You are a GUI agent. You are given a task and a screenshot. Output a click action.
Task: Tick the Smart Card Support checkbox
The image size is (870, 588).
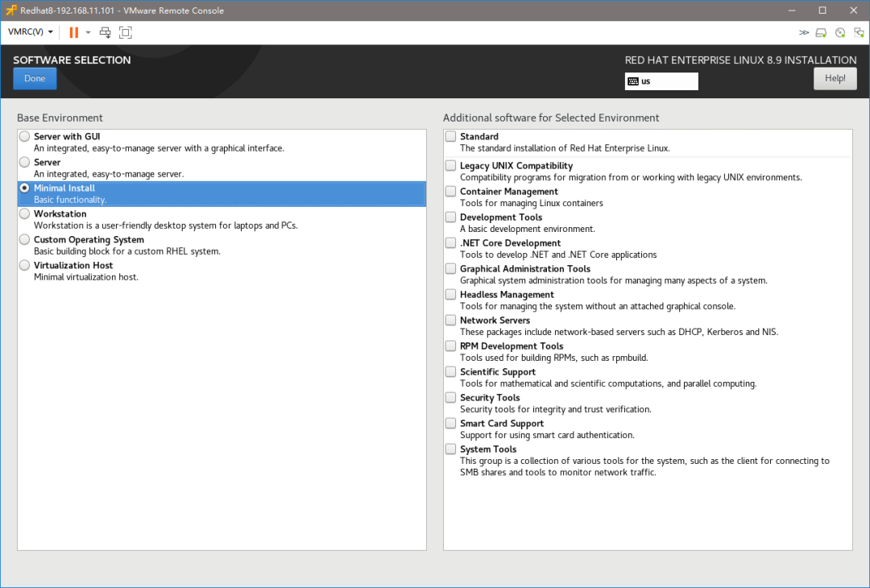[450, 423]
